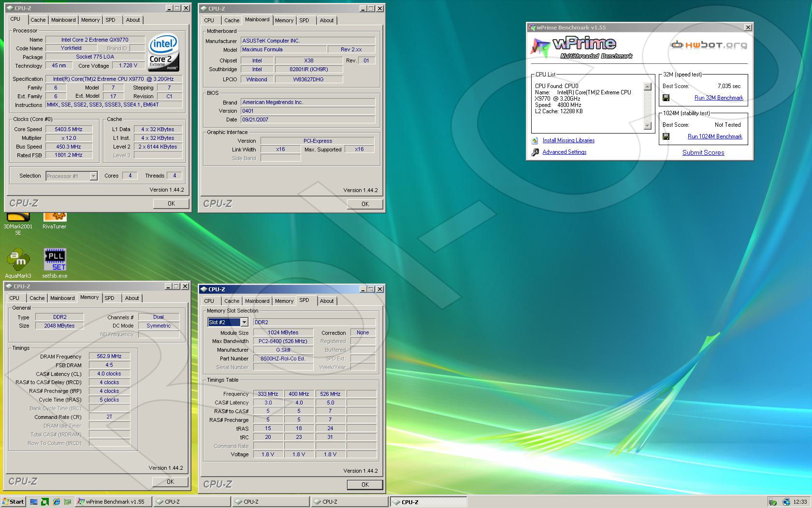Click OK in the Memory timings CPU-Z window
This screenshot has width=812, height=508.
pos(170,482)
